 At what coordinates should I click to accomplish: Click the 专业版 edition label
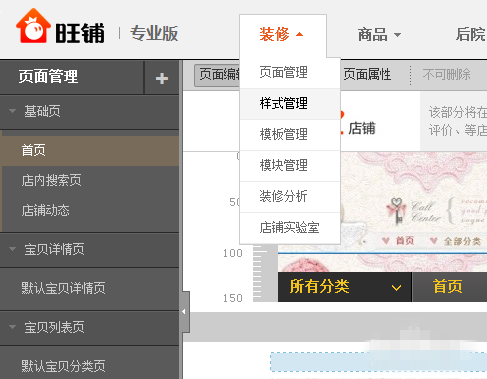pos(154,34)
